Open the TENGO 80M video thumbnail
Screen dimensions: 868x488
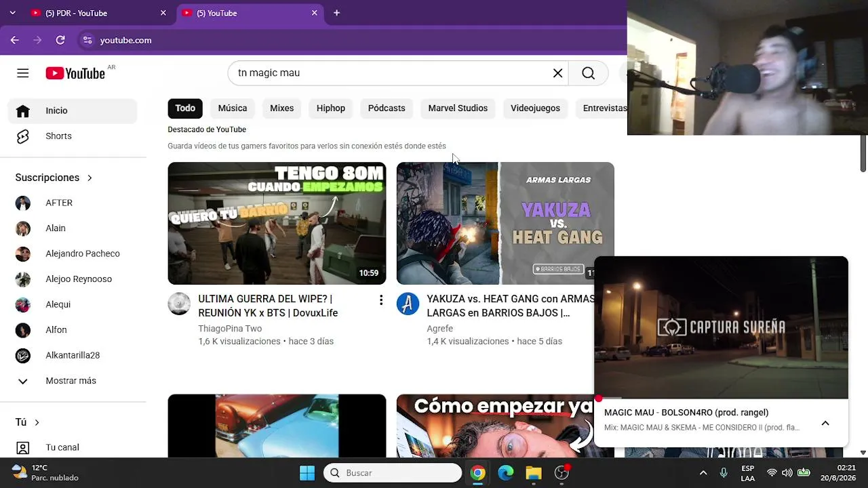tap(277, 223)
